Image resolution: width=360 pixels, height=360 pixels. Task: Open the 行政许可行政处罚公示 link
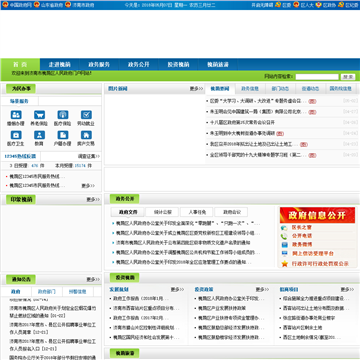pyautogui.click(x=320, y=264)
